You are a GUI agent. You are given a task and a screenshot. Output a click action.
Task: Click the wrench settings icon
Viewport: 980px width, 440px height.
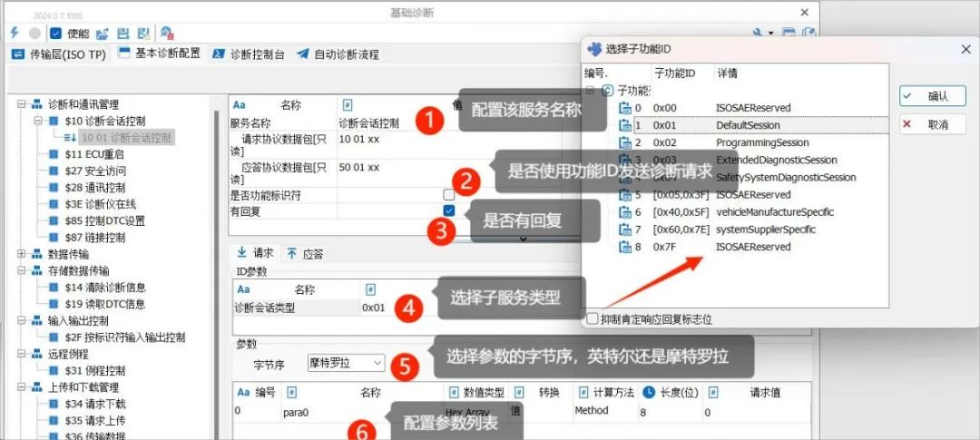[758, 34]
